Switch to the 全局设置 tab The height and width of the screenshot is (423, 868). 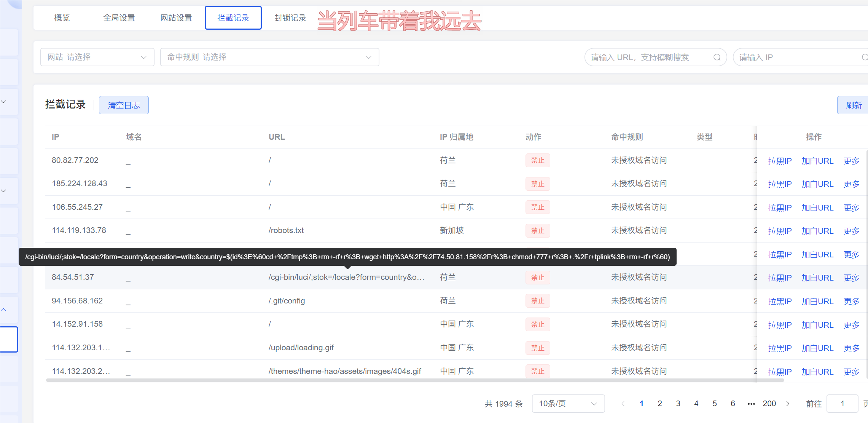(x=119, y=18)
